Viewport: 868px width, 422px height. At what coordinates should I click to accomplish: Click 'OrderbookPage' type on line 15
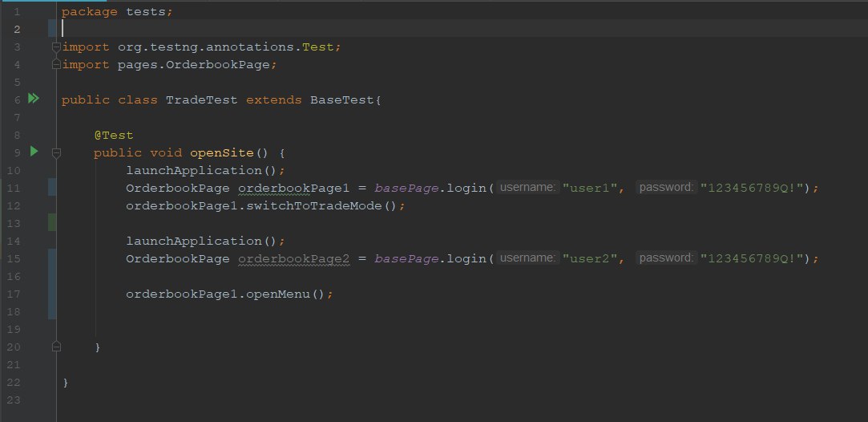point(178,258)
